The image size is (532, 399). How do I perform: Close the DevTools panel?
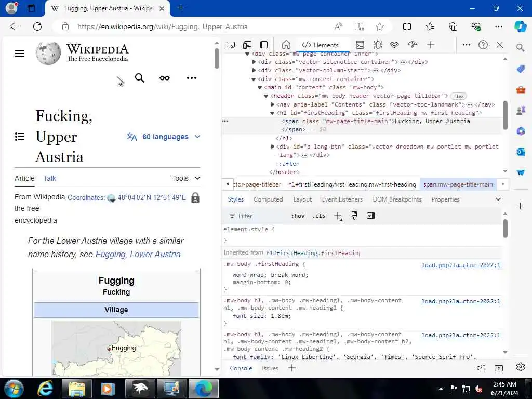click(499, 45)
